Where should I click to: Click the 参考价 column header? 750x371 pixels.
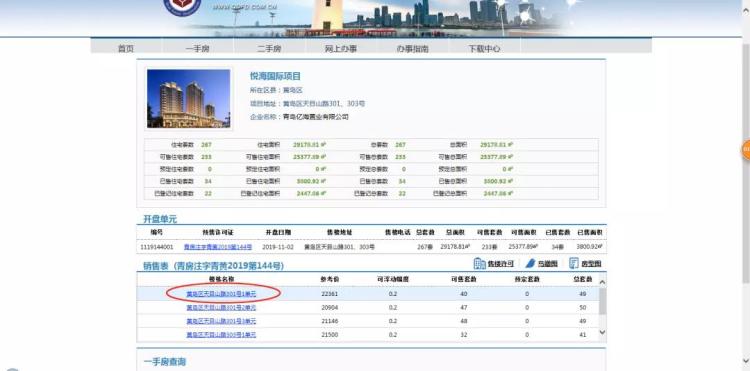point(330,279)
